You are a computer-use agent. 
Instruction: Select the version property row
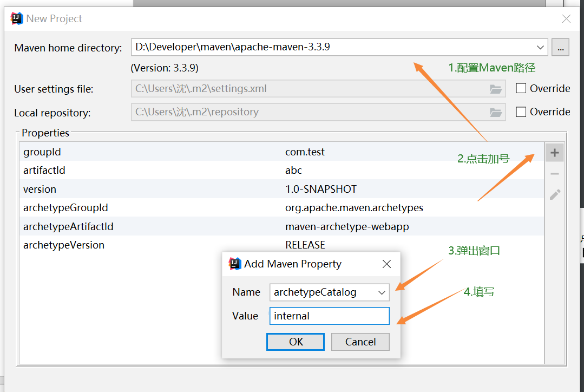281,189
